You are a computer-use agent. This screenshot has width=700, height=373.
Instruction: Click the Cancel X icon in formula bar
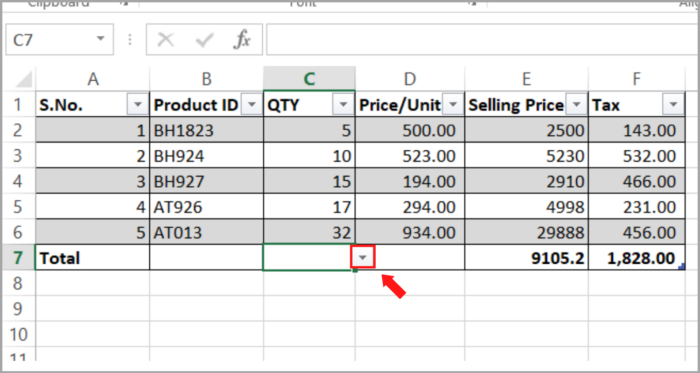click(x=166, y=40)
